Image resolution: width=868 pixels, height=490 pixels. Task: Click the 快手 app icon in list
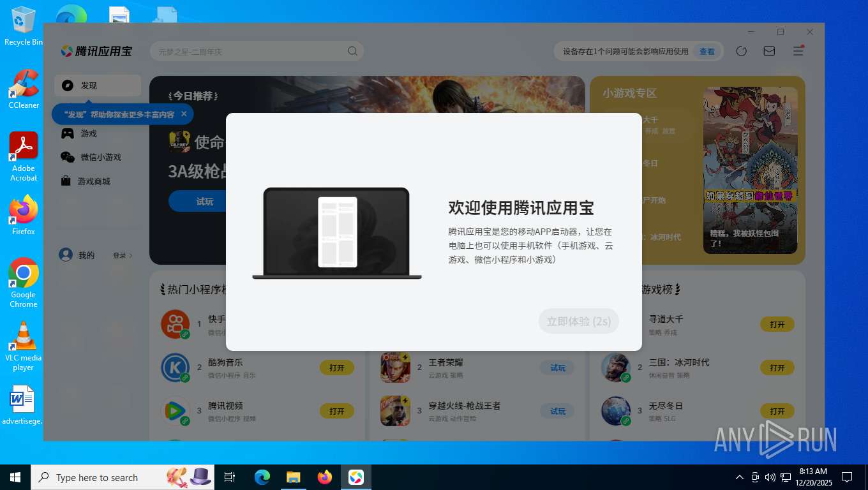point(176,324)
